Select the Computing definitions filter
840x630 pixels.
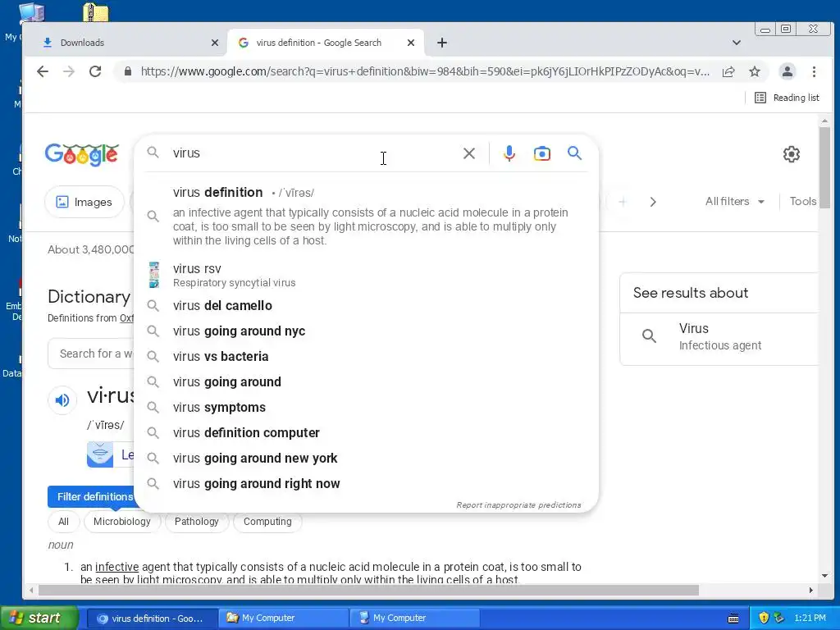tap(267, 522)
